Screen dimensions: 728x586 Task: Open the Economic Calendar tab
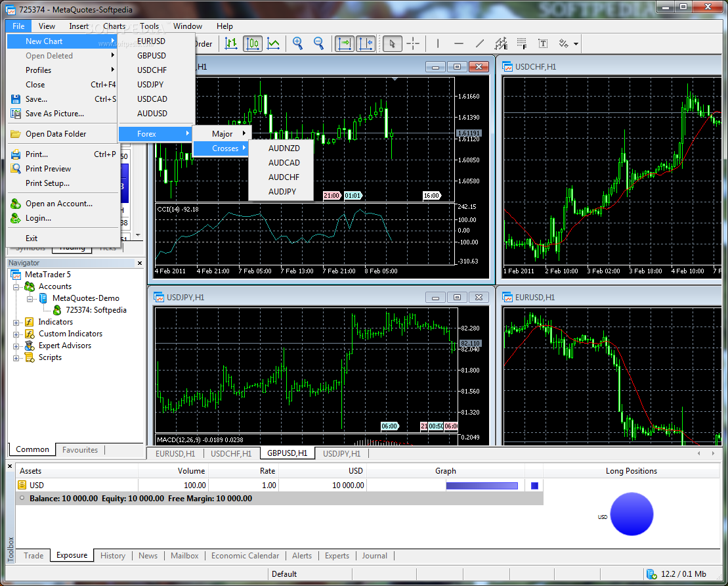(245, 556)
